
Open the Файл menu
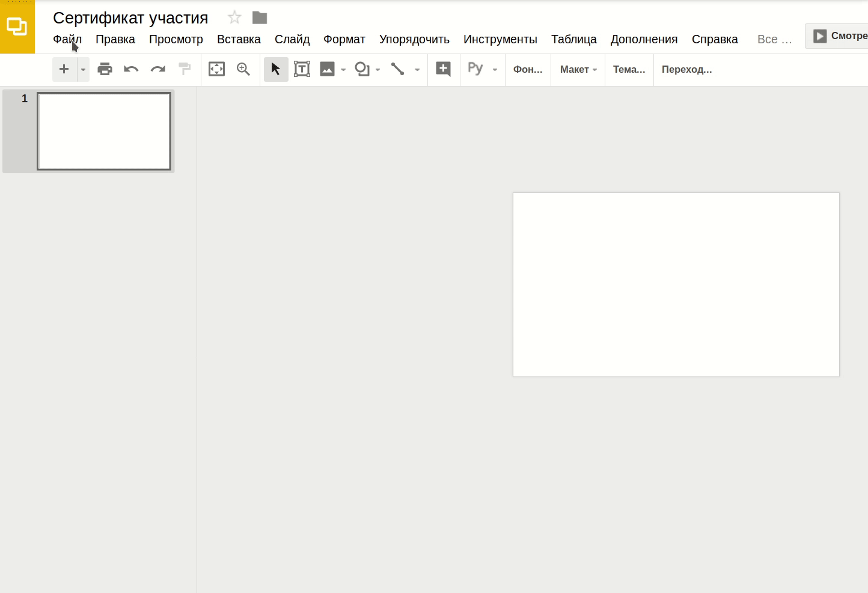(67, 39)
